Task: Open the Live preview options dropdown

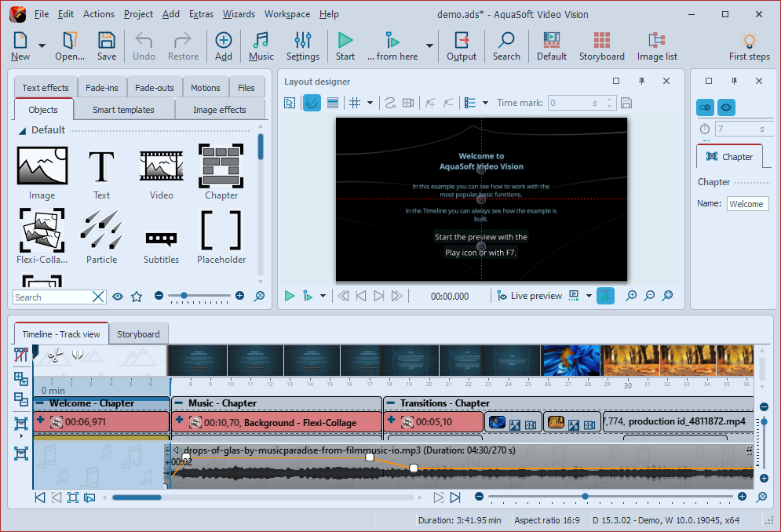Action: pos(589,296)
